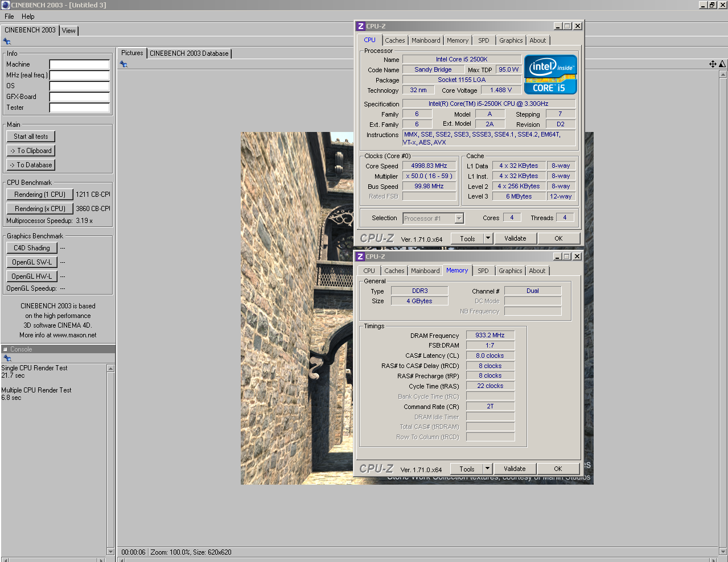Viewport: 728px width, 562px height.
Task: Run the OpenGL SW-L test
Action: pos(32,262)
